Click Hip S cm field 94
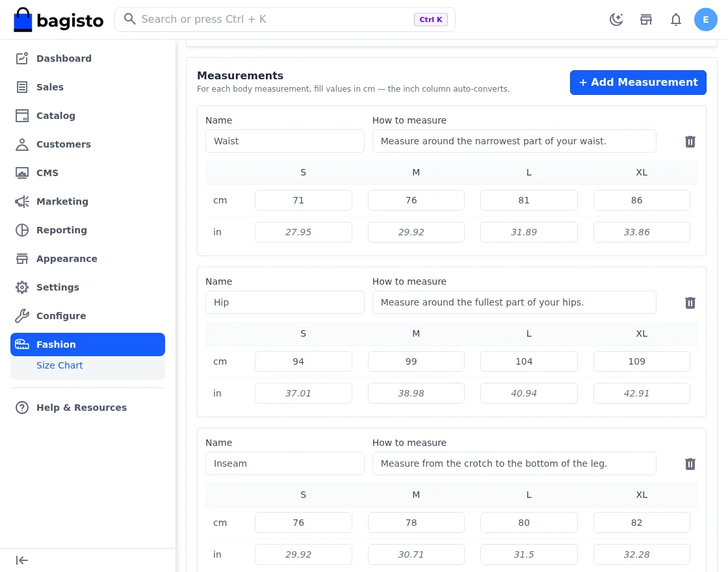Screen dimensions: 728x572 point(303,361)
